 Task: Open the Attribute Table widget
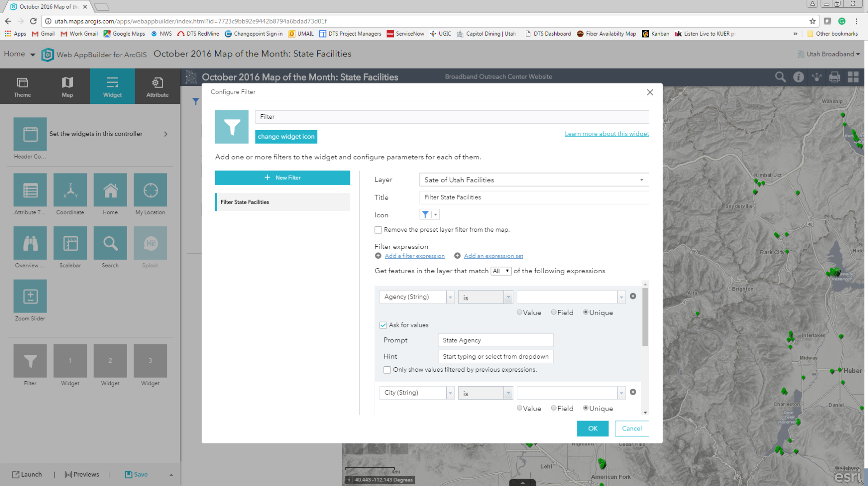pos(30,190)
